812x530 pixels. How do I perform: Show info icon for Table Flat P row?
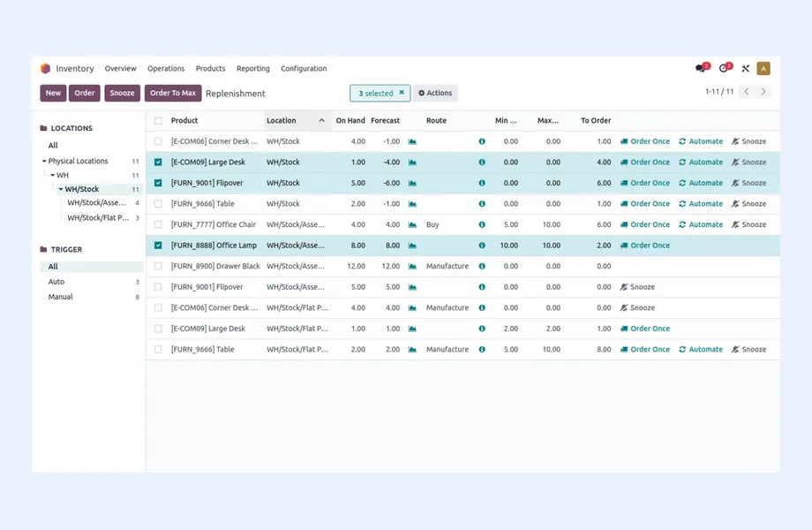pyautogui.click(x=482, y=349)
